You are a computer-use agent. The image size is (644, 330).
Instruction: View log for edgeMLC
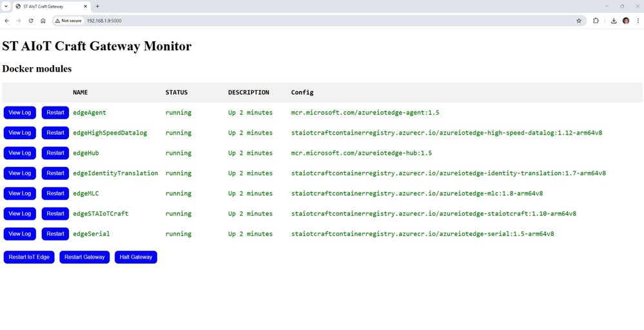20,193
